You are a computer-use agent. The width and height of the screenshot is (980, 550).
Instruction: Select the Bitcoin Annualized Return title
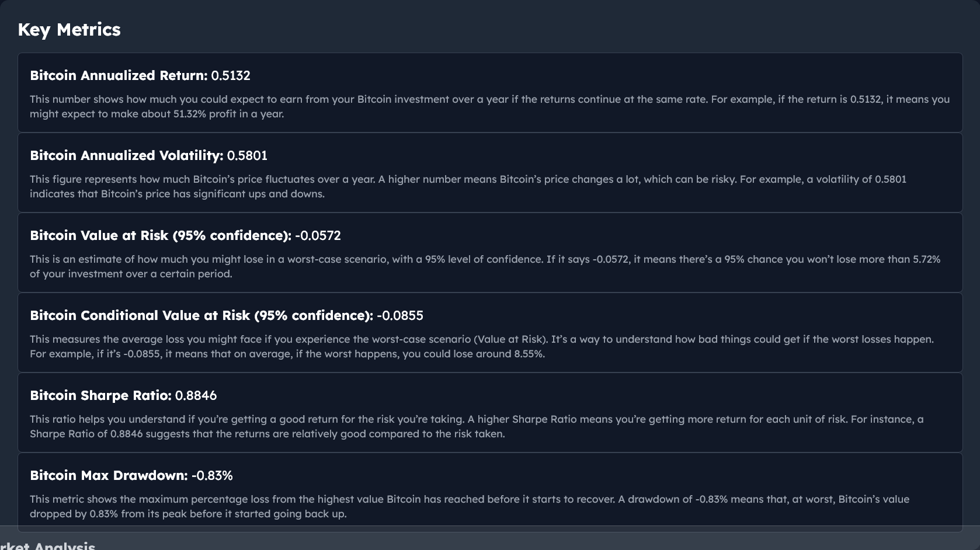[x=119, y=75]
